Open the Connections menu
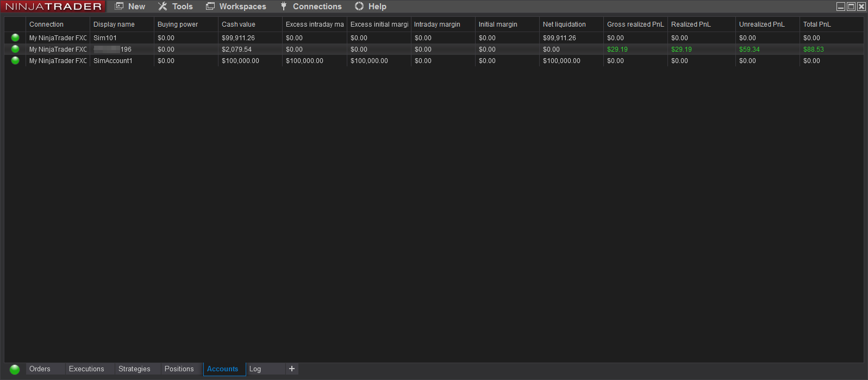This screenshot has width=868, height=380. coord(311,7)
